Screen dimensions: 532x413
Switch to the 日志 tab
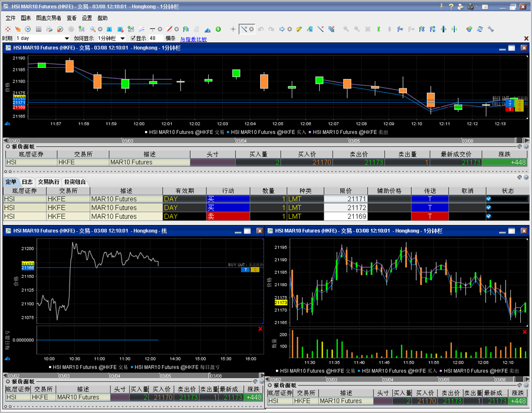click(27, 182)
